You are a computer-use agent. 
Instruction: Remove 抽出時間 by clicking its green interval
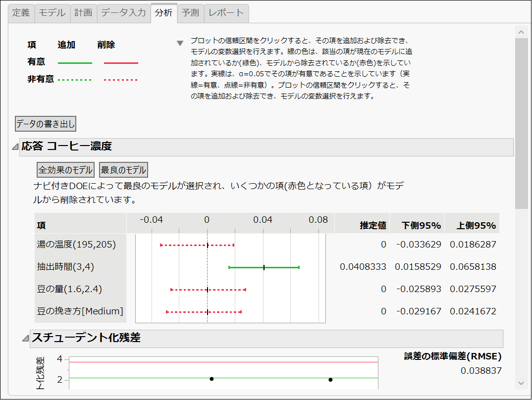(263, 267)
